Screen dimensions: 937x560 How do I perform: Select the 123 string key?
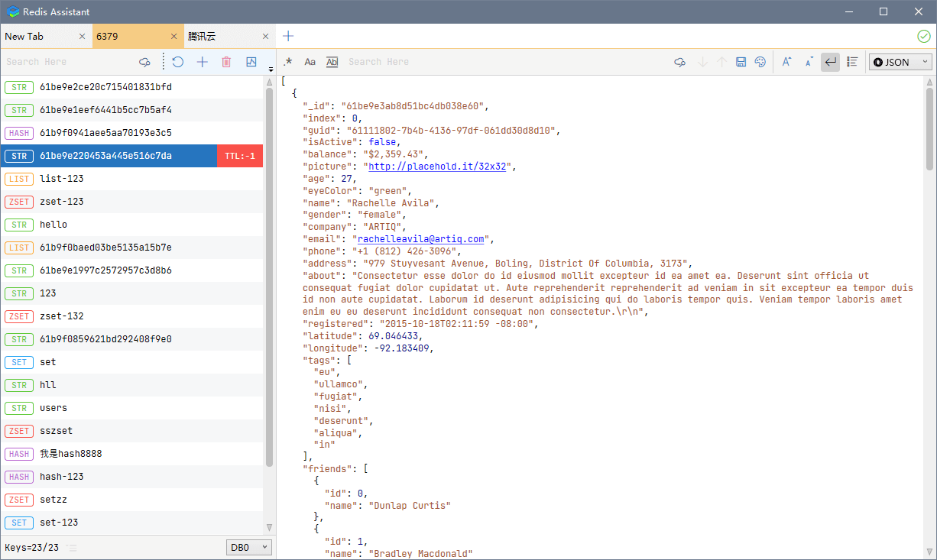point(131,293)
